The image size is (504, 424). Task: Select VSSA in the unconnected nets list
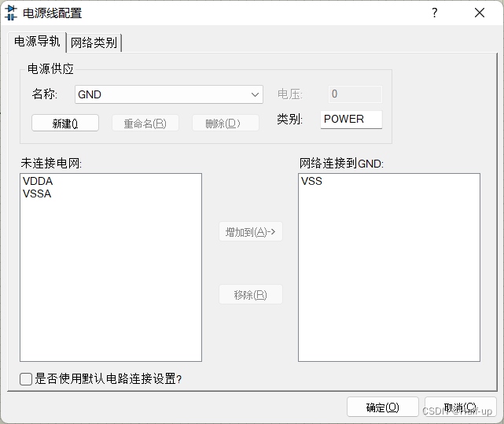pyautogui.click(x=37, y=194)
